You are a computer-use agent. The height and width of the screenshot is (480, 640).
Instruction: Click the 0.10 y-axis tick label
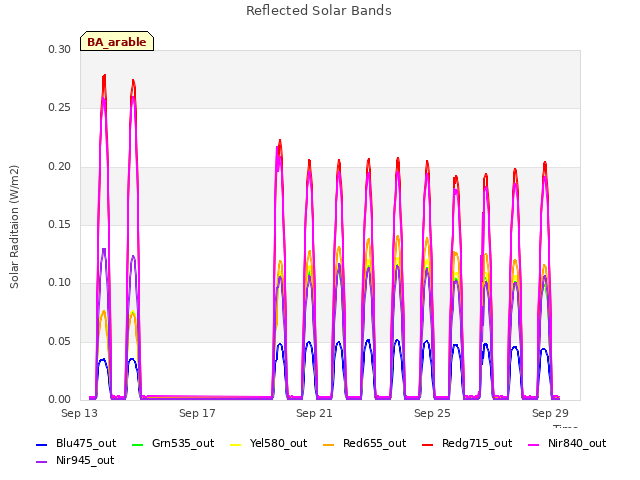[60, 282]
